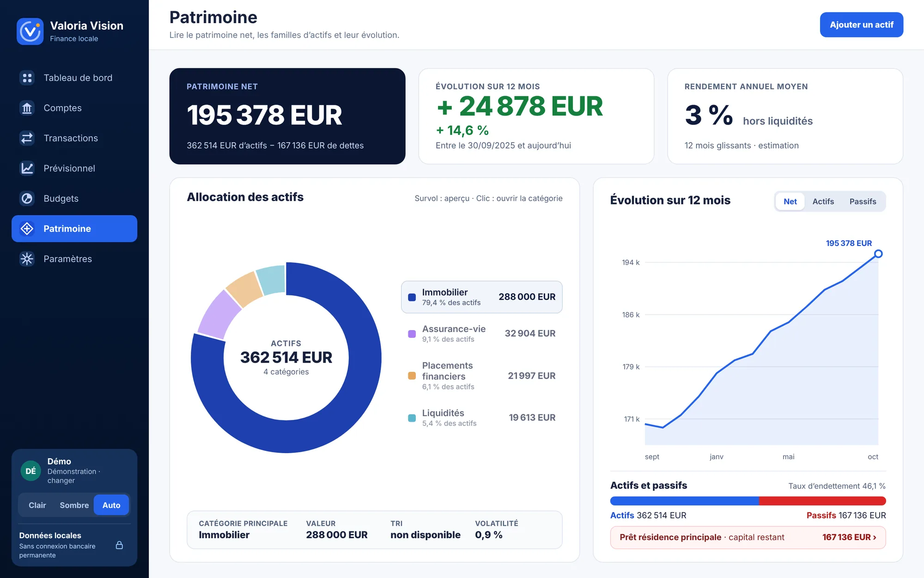Open Prêt résidence principale details

coord(748,537)
